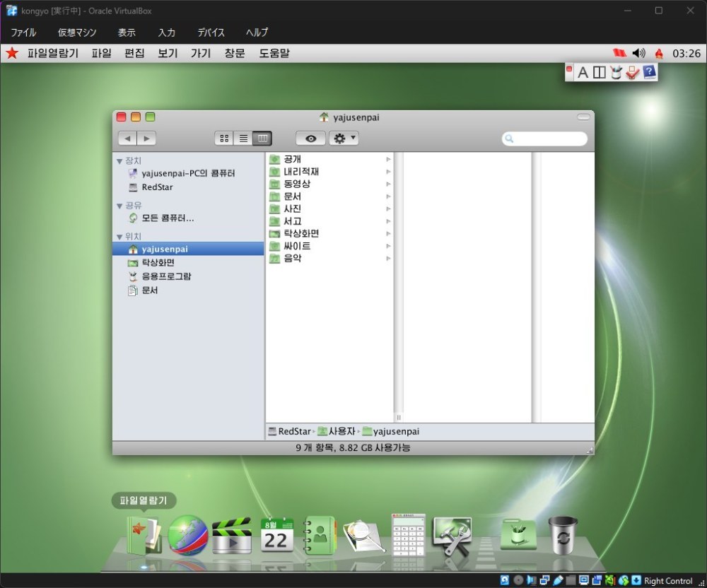707x588 pixels.
Task: Collapse the 공유 sidebar section
Action: 119,206
